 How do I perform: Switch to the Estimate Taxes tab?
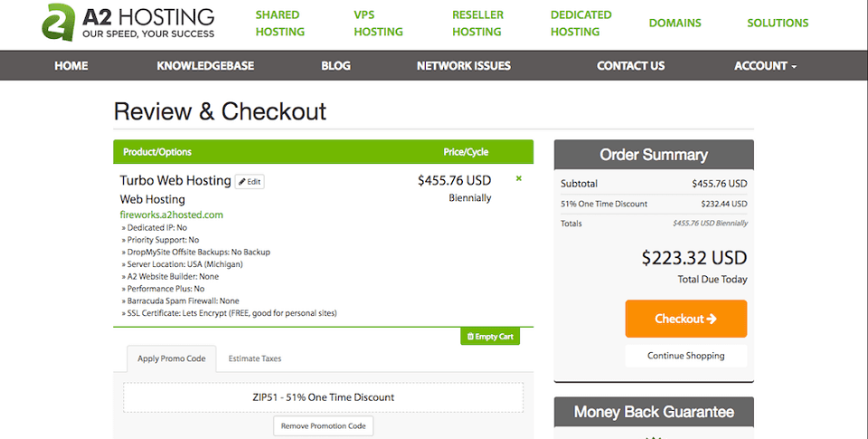click(255, 358)
